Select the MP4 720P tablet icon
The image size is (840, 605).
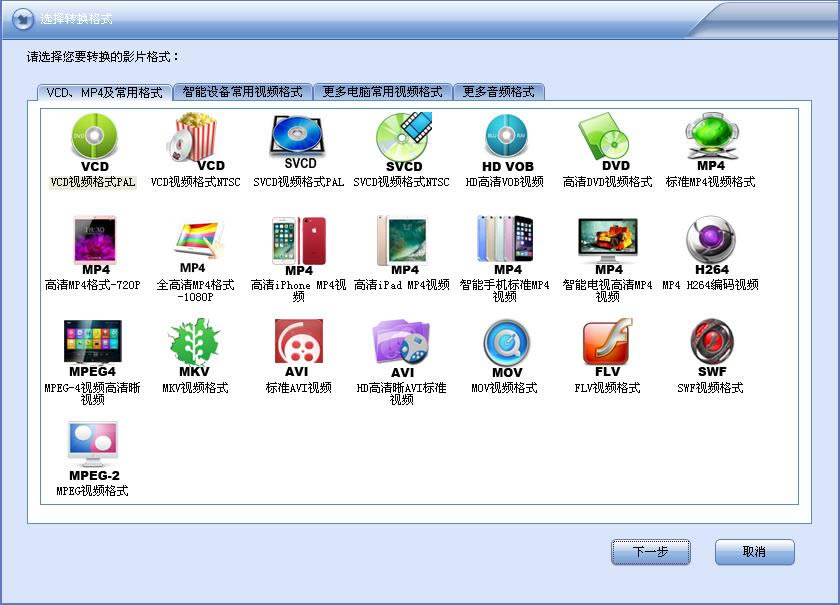[x=95, y=245]
